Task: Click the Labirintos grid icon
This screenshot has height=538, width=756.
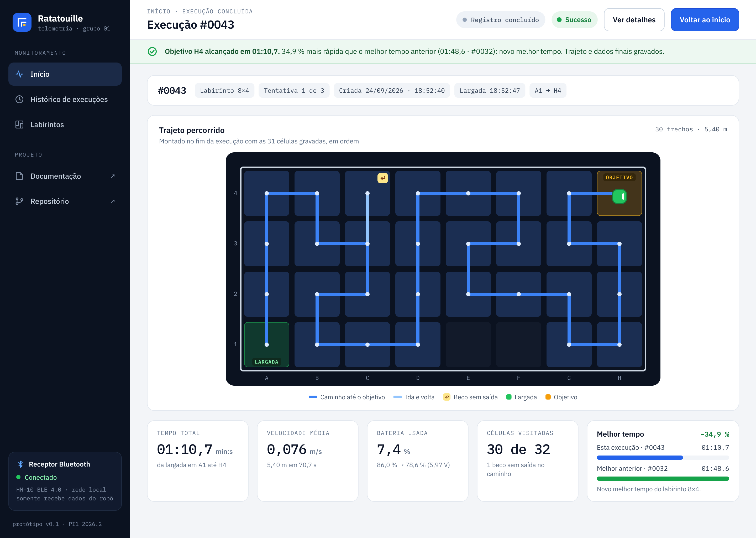Action: [x=19, y=125]
